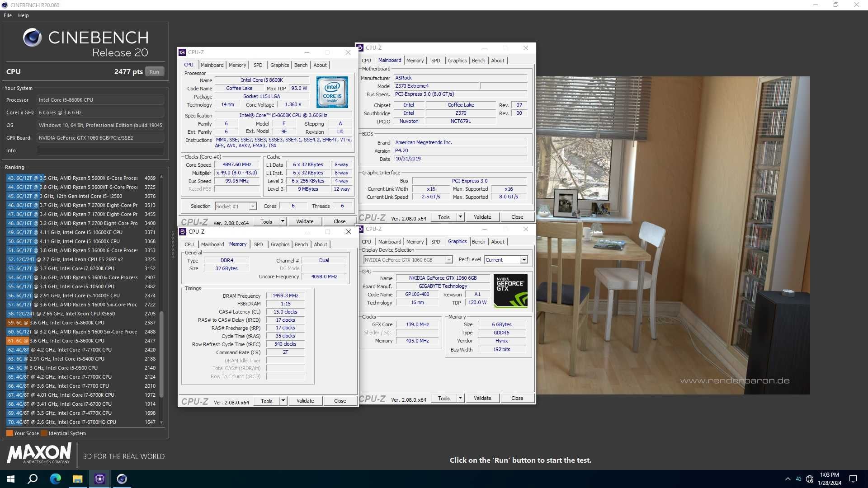Switch to the CPU-Z taskbar icon

tap(100, 479)
